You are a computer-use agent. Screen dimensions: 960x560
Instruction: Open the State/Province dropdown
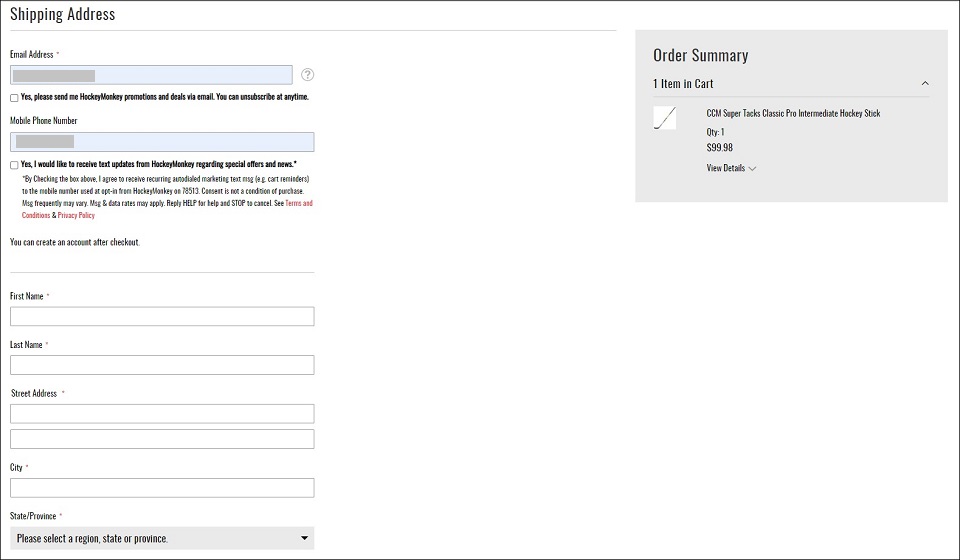[162, 538]
